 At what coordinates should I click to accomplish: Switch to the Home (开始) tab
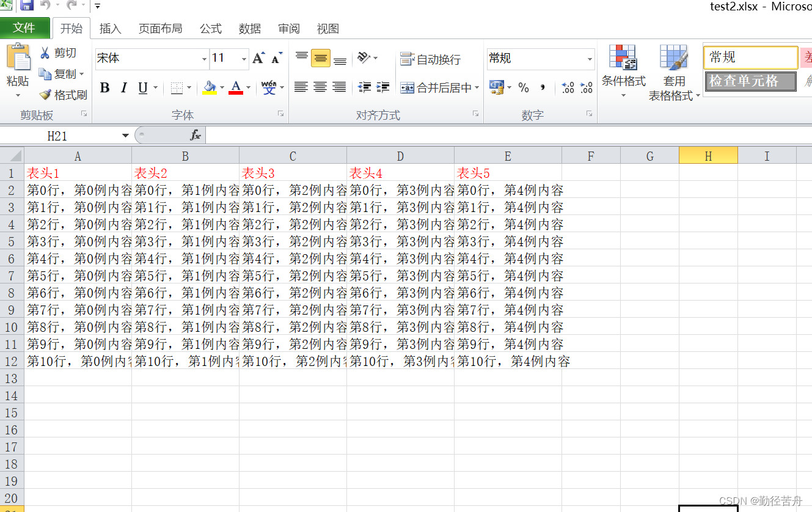point(71,28)
